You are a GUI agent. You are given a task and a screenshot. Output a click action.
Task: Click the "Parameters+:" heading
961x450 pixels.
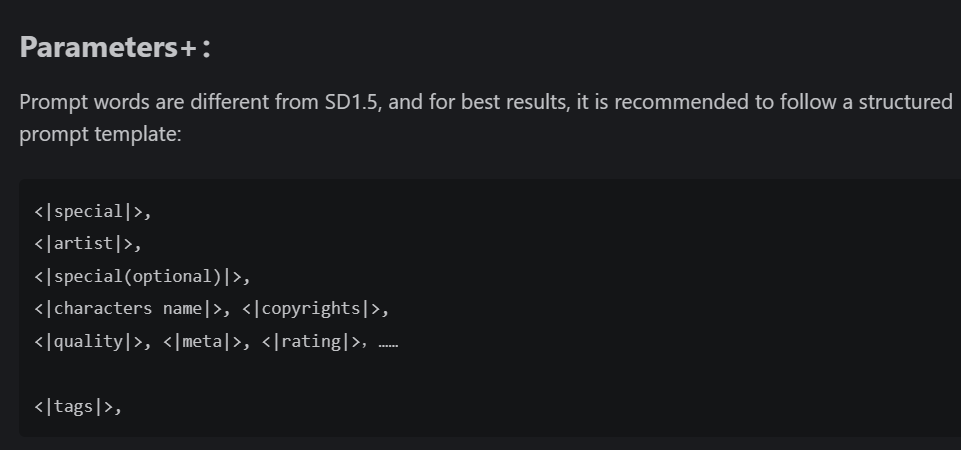click(x=115, y=47)
